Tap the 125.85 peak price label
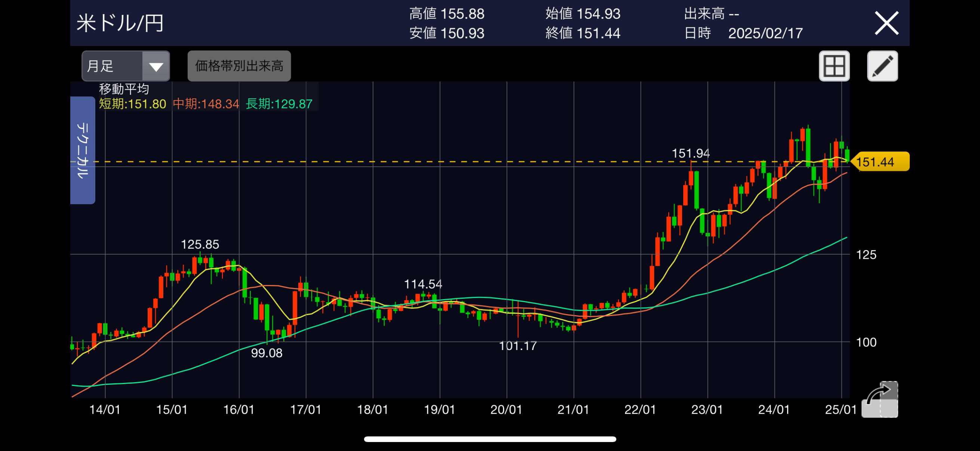 [200, 244]
